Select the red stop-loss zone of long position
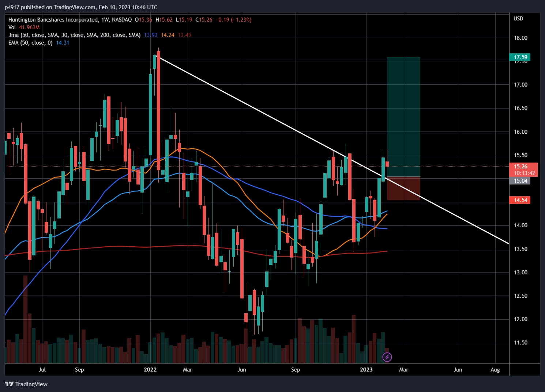 click(x=403, y=189)
